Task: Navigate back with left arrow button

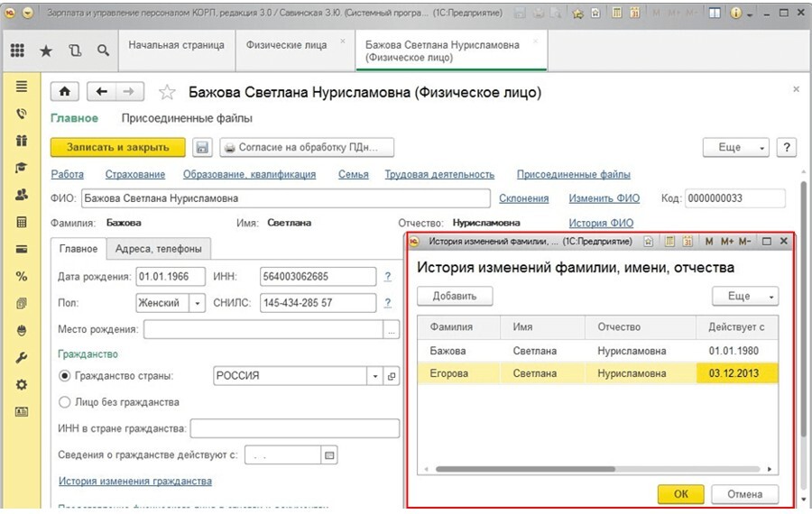Action: click(x=101, y=92)
